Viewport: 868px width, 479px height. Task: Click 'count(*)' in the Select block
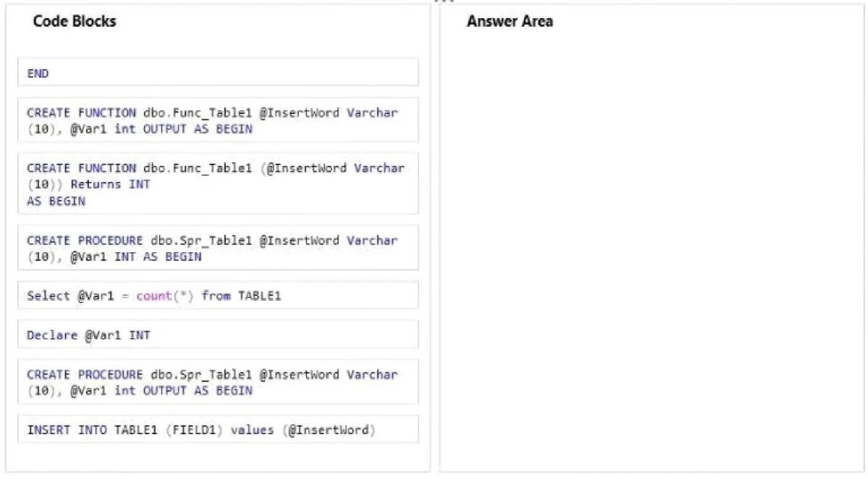(x=165, y=296)
